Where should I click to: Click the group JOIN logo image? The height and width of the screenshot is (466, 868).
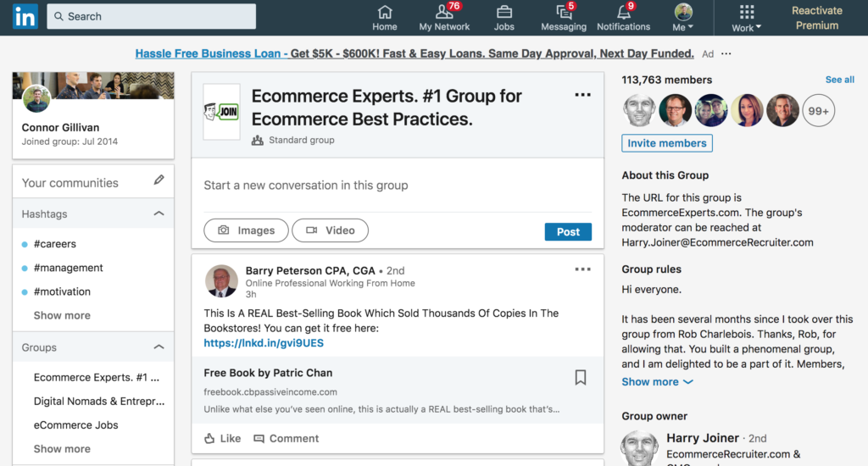(x=221, y=112)
